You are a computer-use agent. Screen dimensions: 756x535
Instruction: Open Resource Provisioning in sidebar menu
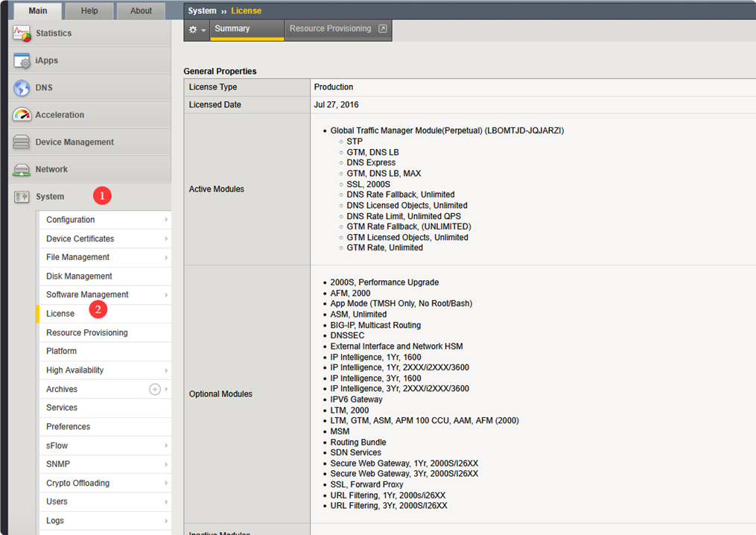[104, 332]
